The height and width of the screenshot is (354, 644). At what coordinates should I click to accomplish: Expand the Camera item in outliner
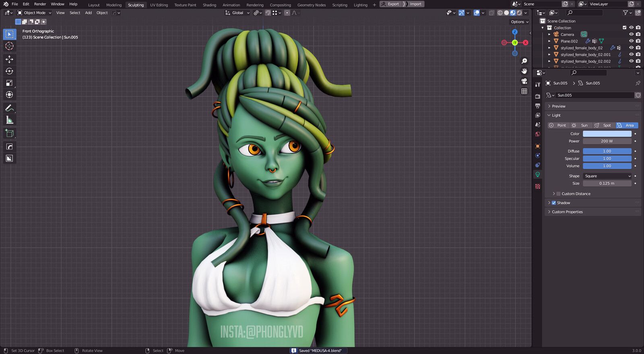click(x=549, y=35)
